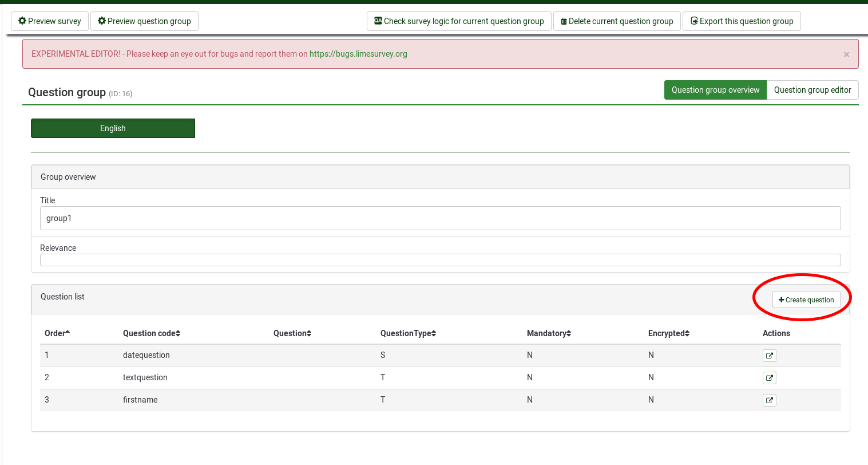Delete current question group

617,21
